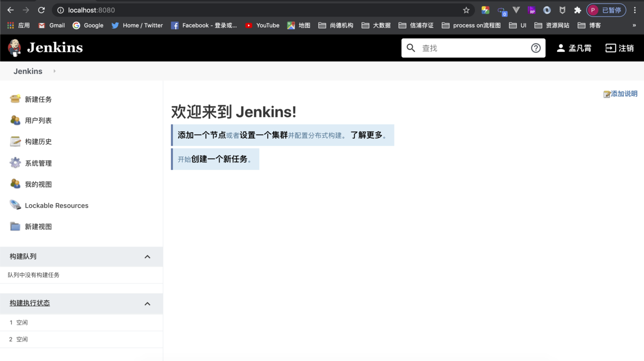Click the 构建历史 build history icon
This screenshot has height=361, width=644.
pos(15,141)
